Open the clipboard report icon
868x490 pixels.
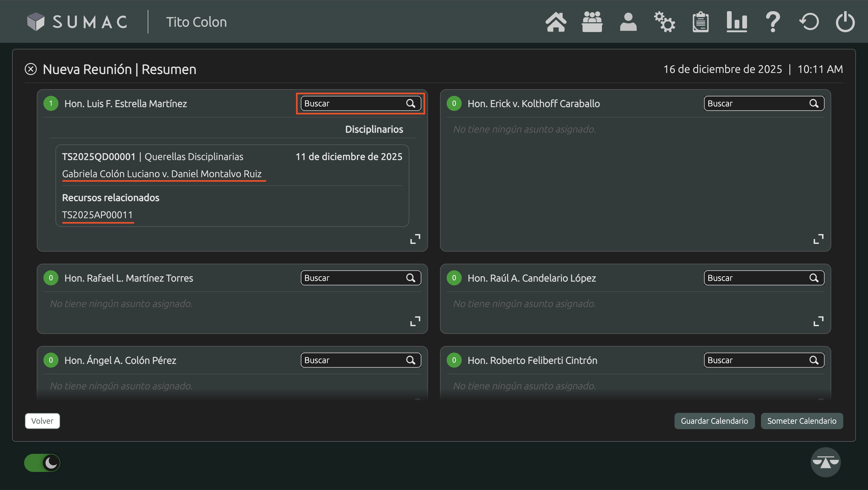[700, 22]
